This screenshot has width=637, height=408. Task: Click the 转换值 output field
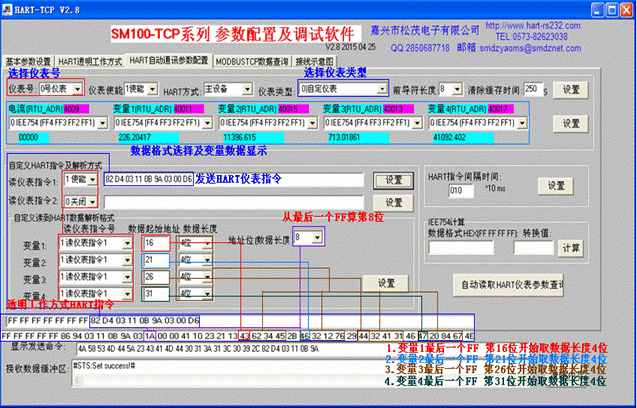(x=533, y=247)
